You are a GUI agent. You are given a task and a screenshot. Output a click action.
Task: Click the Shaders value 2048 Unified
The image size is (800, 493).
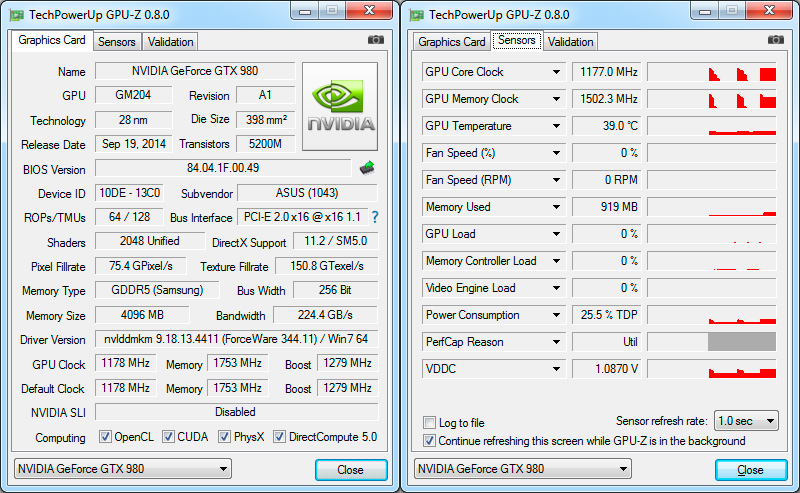pos(149,241)
